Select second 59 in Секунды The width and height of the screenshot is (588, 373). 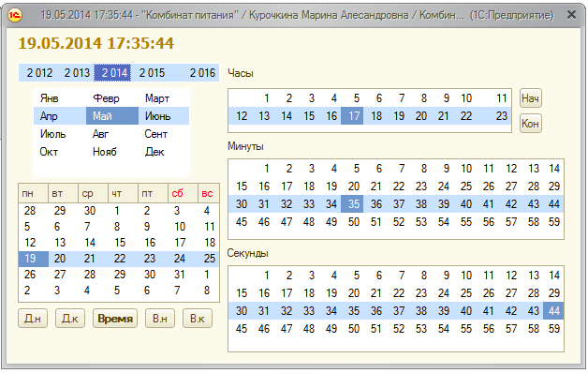[554, 329]
